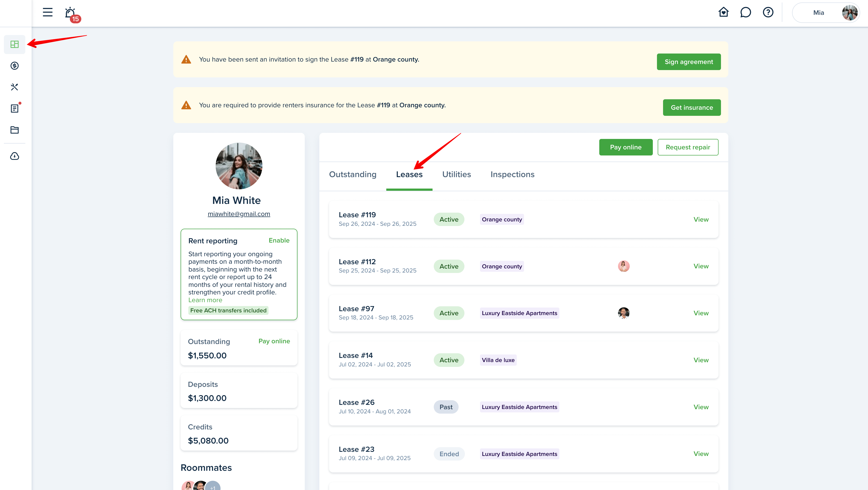Click warning icon on lease invitation banner
Image resolution: width=868 pixels, height=490 pixels.
(x=186, y=60)
